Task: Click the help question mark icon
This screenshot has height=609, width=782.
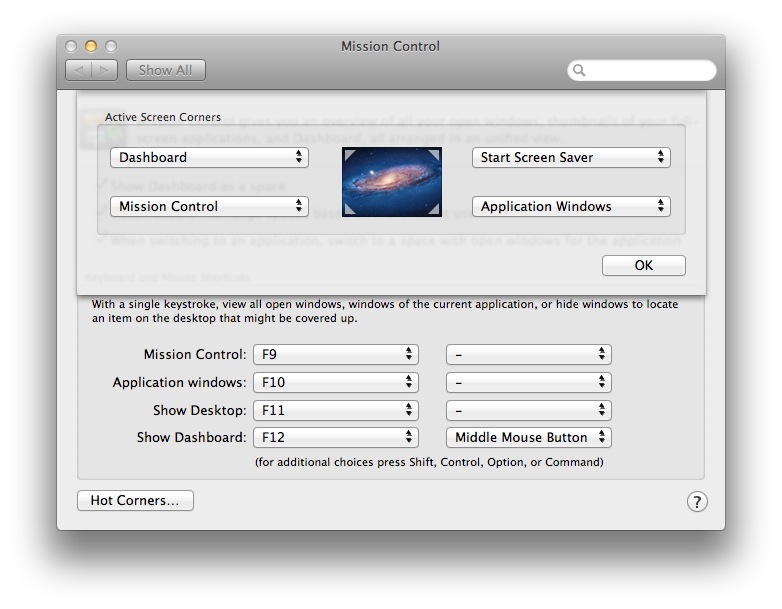Action: pos(697,501)
